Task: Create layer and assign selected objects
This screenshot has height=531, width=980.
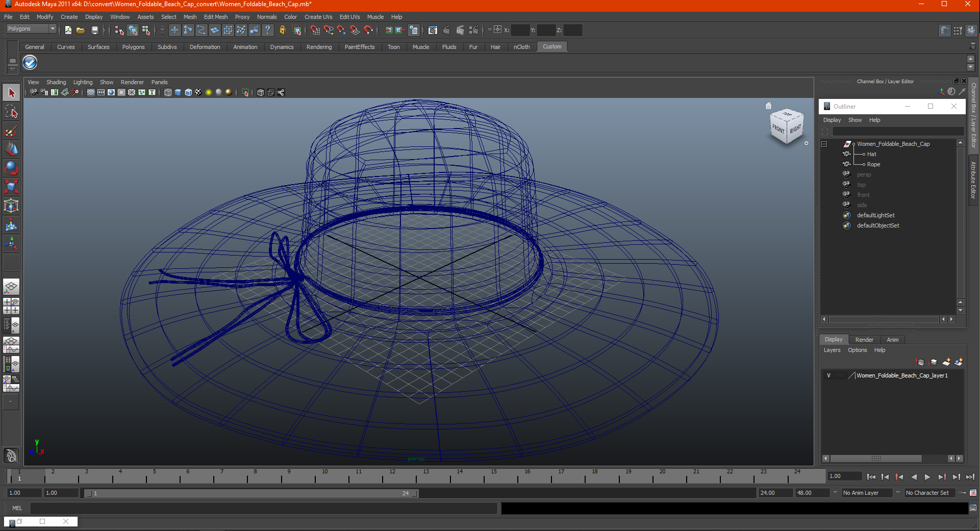Action: (959, 362)
